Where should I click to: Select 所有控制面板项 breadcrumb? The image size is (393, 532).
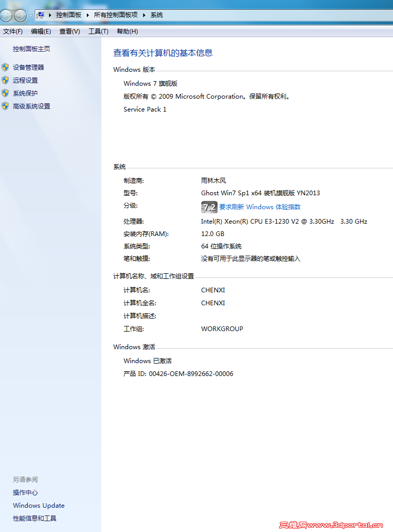coord(116,15)
